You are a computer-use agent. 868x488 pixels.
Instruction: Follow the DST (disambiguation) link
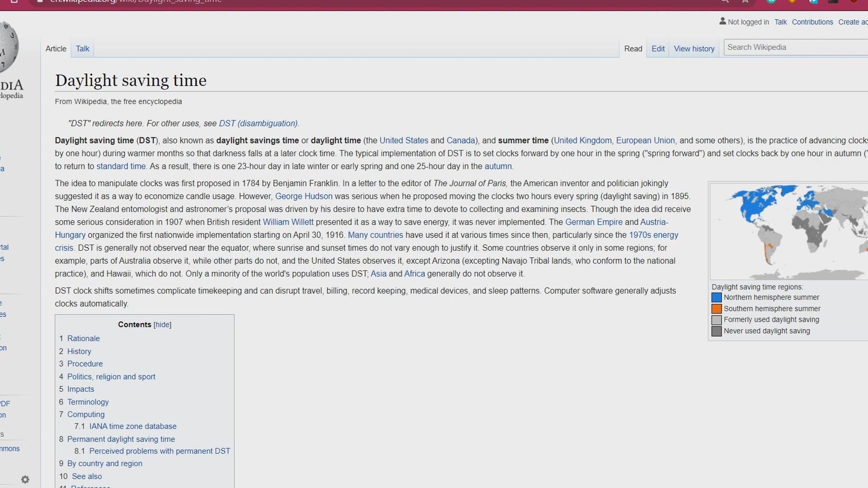(x=258, y=123)
